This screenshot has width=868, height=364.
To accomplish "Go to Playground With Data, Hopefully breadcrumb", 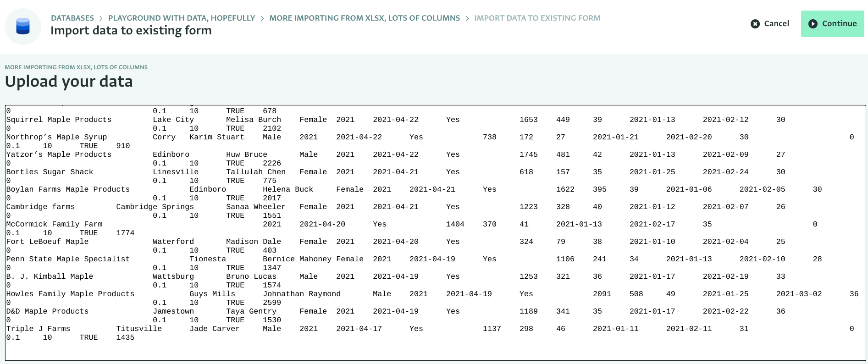I will click(182, 18).
